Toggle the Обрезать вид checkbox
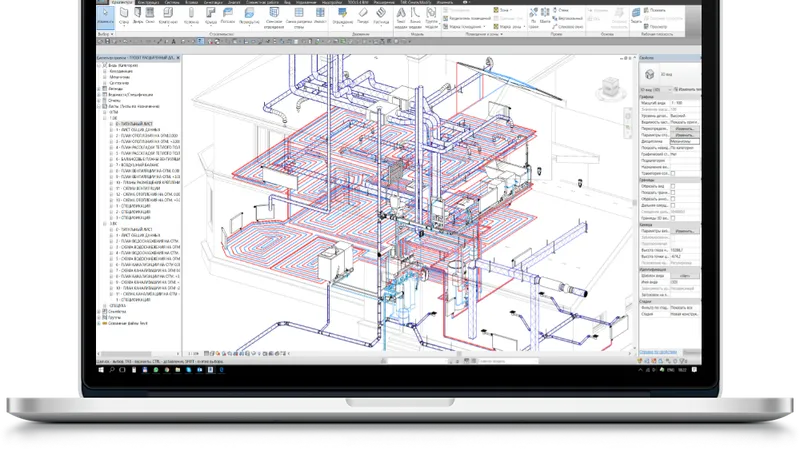 click(x=672, y=187)
